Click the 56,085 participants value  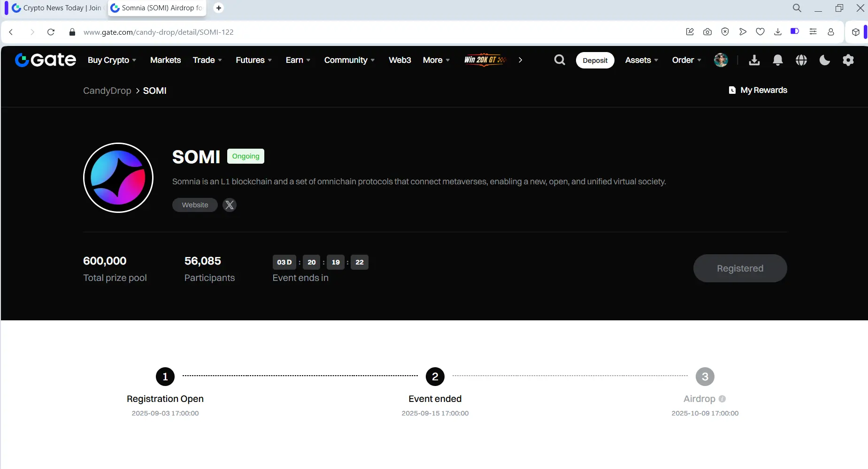pos(203,261)
